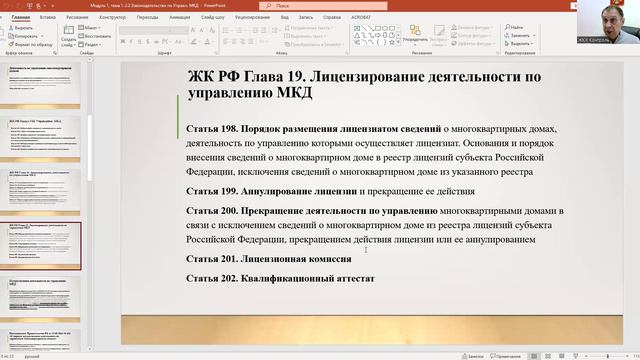Switch to the Вид tab
The width and height of the screenshot is (640, 360).
click(284, 18)
